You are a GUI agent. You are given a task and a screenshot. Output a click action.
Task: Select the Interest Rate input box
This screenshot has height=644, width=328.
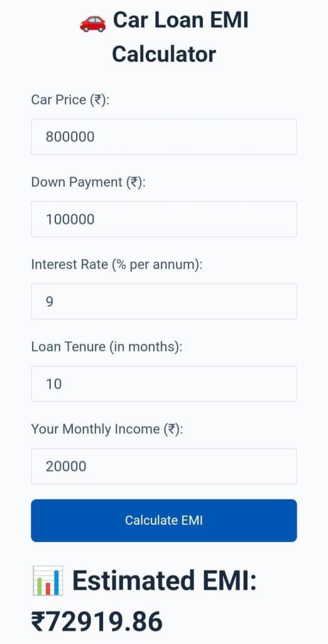point(164,301)
